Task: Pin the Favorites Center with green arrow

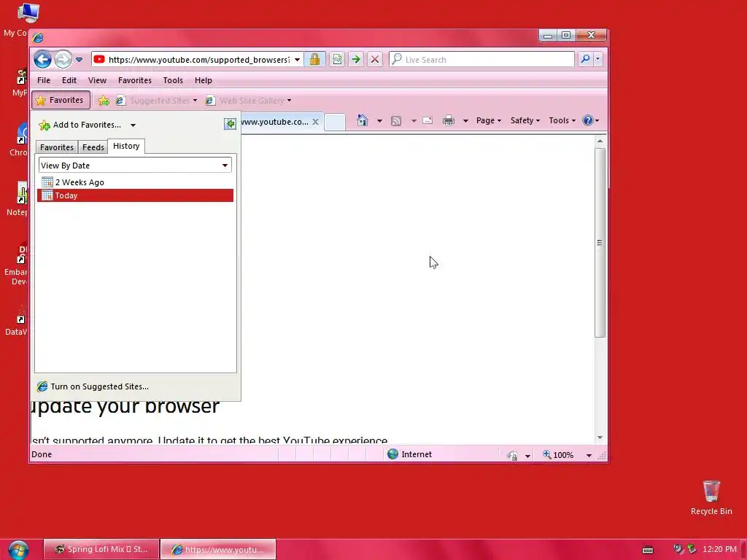Action: pos(230,124)
